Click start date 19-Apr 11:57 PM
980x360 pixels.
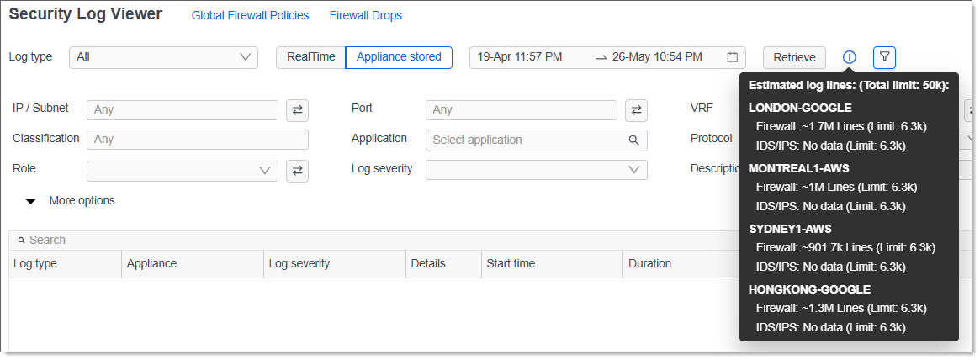tap(519, 57)
